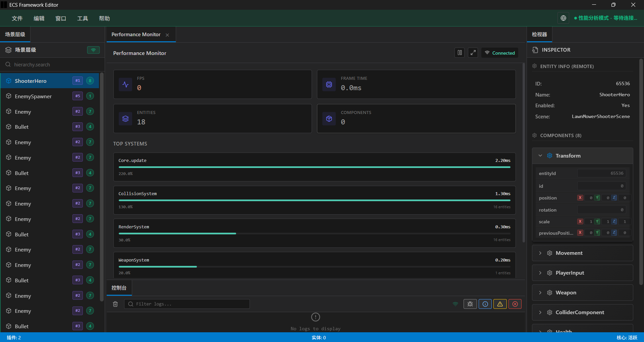The width and height of the screenshot is (644, 342).
Task: Close the Performance Monitor tab
Action: click(167, 35)
